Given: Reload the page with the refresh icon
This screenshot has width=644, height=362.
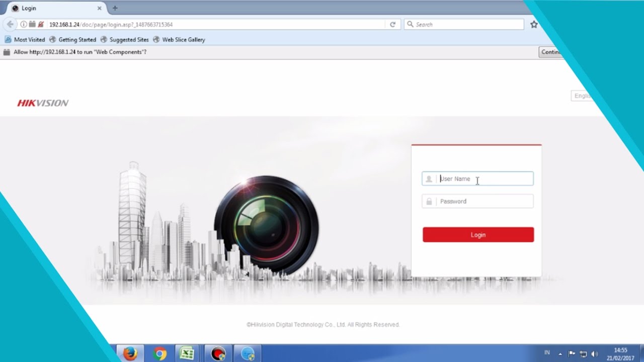Looking at the screenshot, I should pyautogui.click(x=392, y=24).
